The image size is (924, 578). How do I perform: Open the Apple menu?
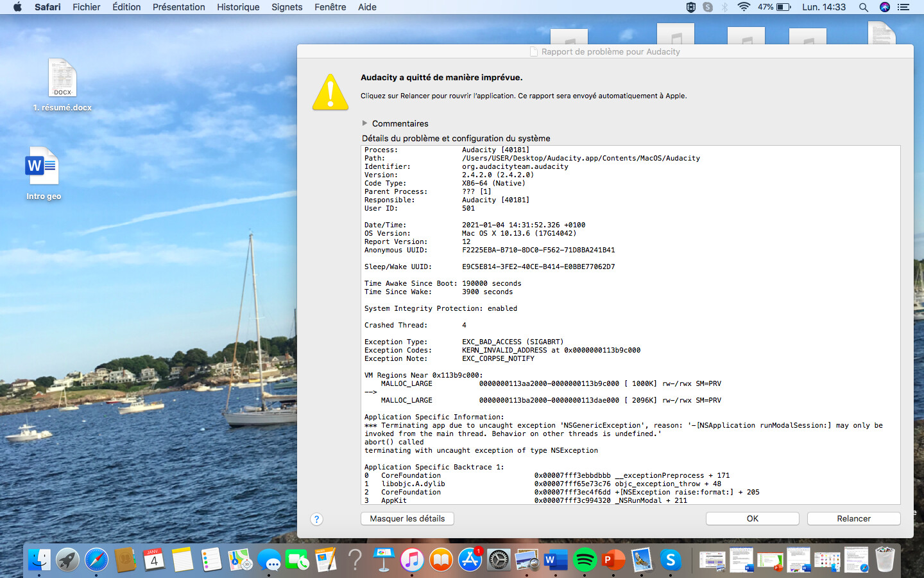17,7
